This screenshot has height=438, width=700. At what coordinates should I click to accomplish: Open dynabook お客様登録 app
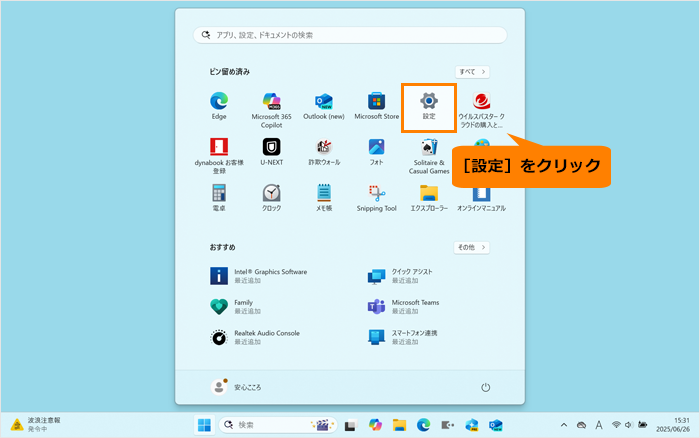219,156
